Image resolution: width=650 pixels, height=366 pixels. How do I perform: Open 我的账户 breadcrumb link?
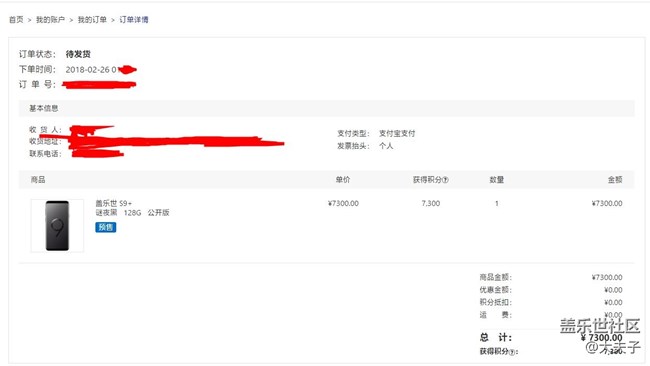click(50, 19)
